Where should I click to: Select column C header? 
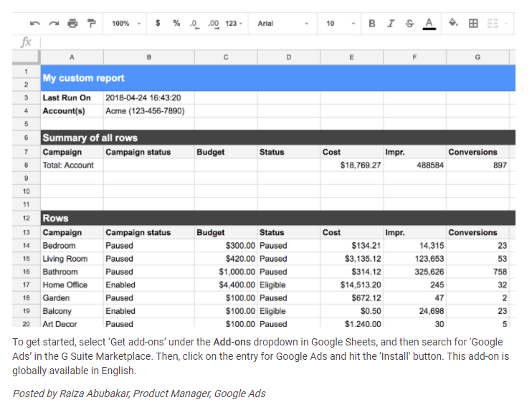pyautogui.click(x=226, y=57)
